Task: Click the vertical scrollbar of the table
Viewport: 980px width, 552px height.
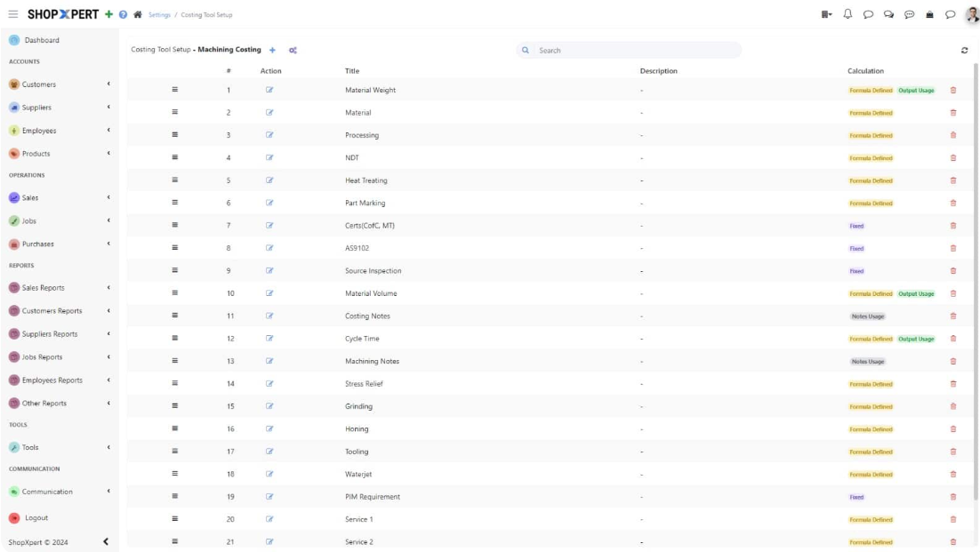Action: [x=976, y=281]
